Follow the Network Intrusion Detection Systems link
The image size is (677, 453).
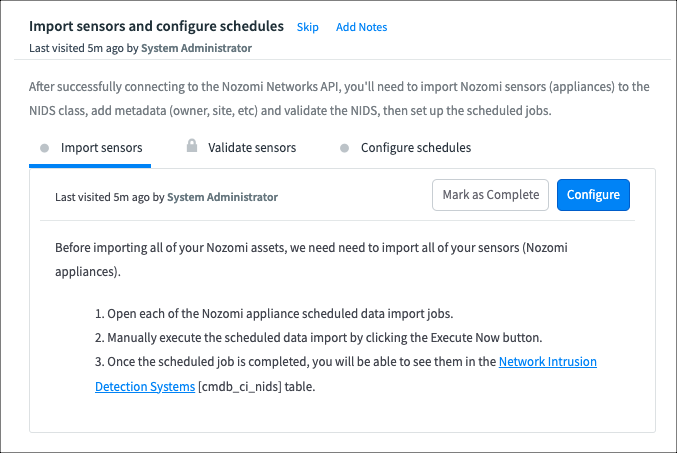click(x=547, y=361)
